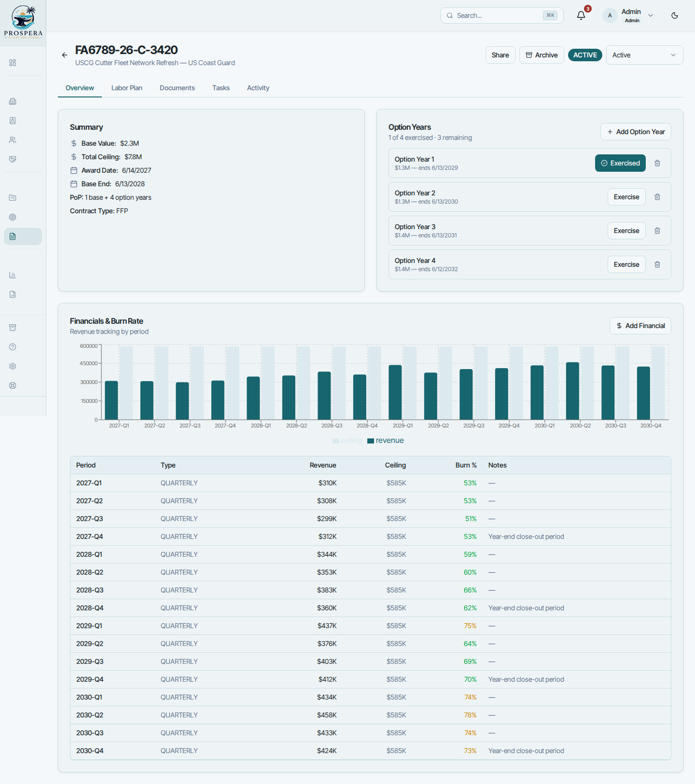
Task: Go back using the left arrow
Action: [65, 55]
